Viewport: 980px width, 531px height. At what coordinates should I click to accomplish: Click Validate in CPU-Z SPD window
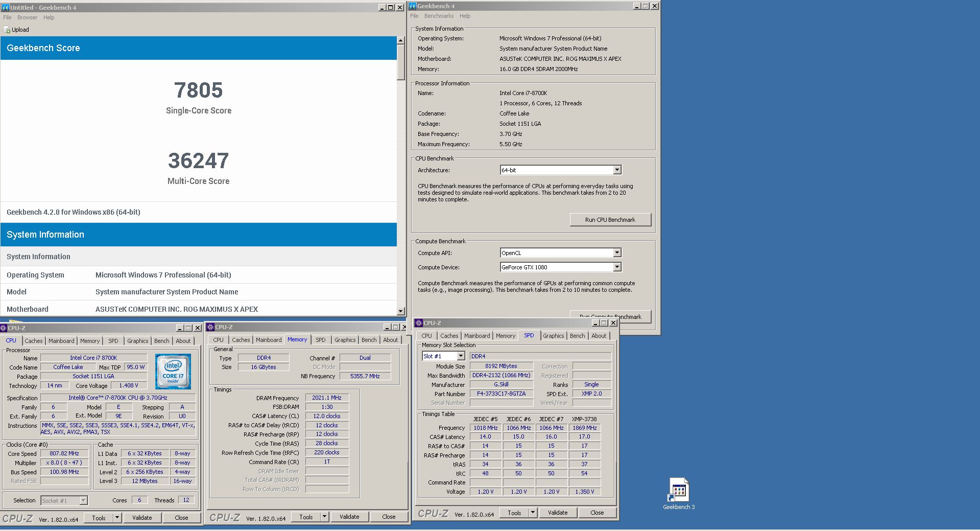coord(558,513)
